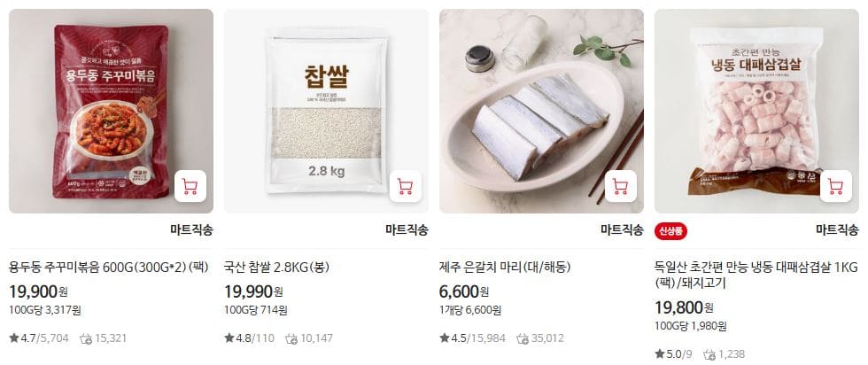Image resolution: width=868 pixels, height=365 pixels.
Task: Open 국산 찹쌀 2.8KG product title
Action: [x=276, y=267]
